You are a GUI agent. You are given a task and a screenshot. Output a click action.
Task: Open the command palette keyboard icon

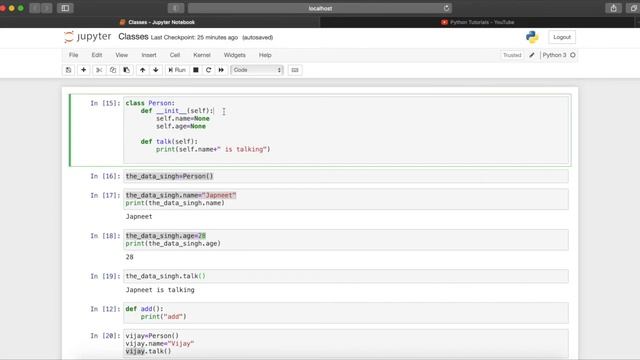(x=295, y=70)
